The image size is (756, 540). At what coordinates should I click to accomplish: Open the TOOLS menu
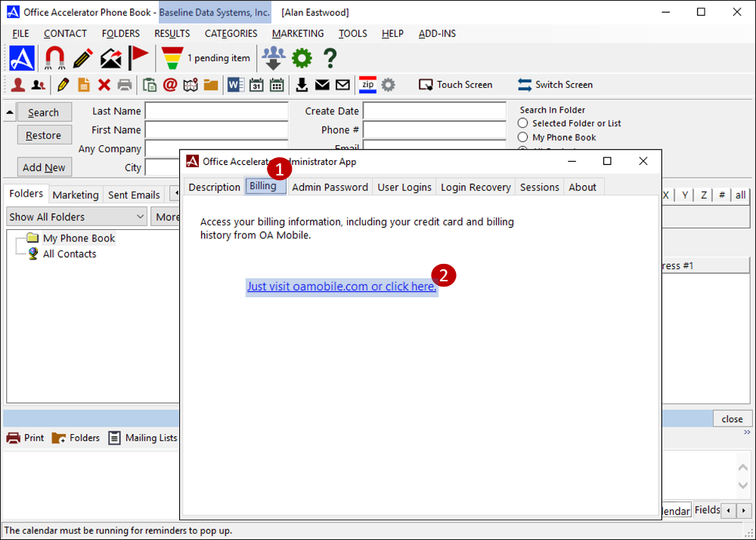point(352,34)
